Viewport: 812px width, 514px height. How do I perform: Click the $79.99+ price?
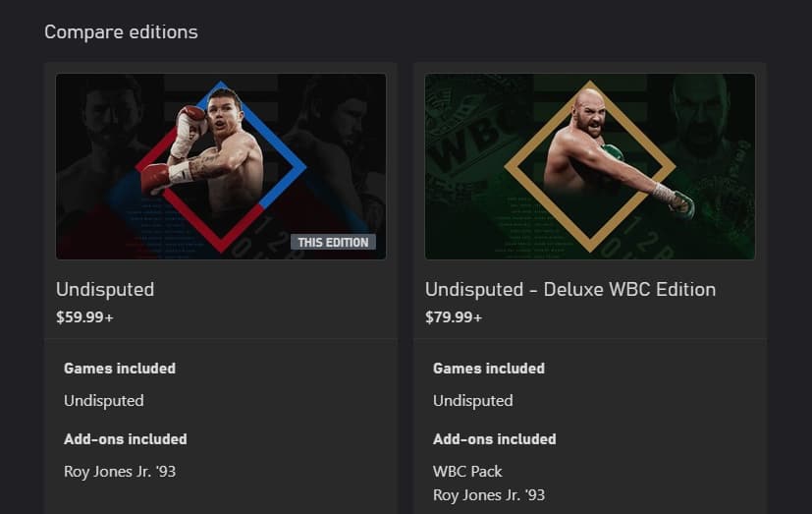point(454,316)
